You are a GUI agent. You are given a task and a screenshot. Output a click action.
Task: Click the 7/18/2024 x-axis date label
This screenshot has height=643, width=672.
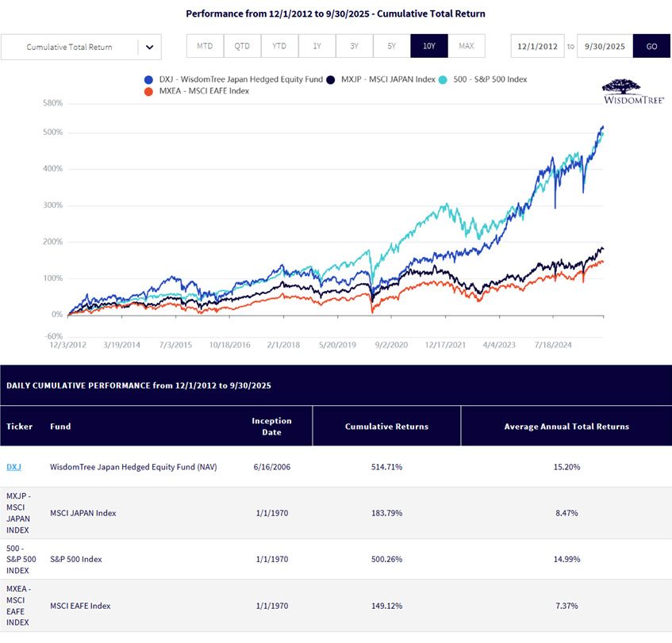[553, 345]
